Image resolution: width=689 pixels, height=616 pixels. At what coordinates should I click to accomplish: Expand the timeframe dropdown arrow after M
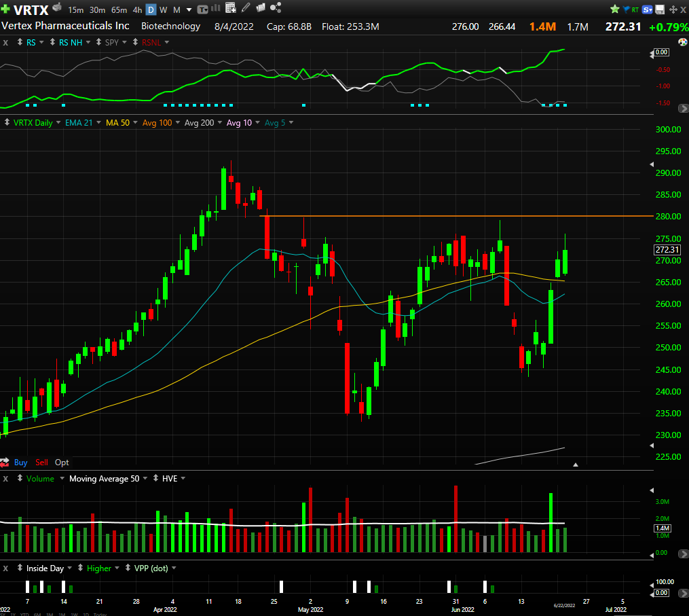click(x=189, y=10)
